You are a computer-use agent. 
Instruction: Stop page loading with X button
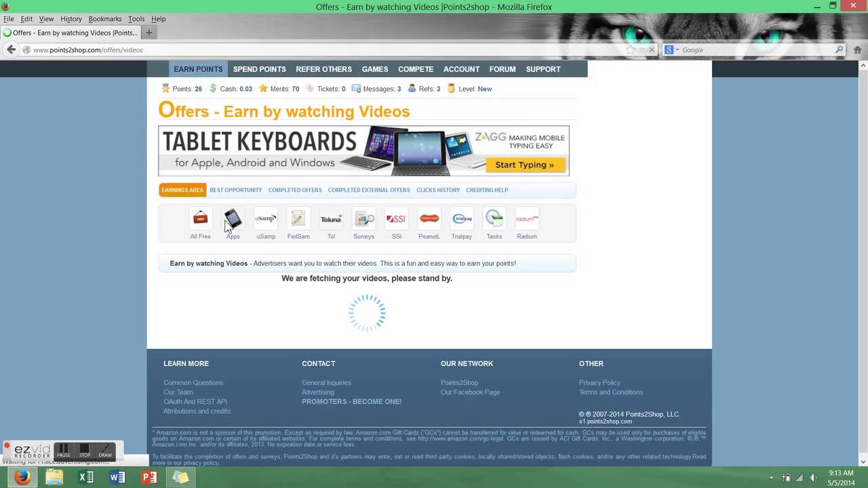coord(652,49)
